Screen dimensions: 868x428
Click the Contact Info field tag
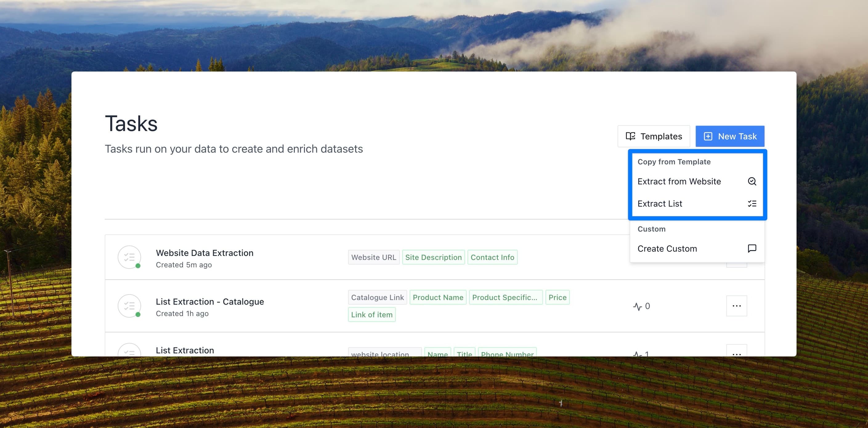(492, 257)
